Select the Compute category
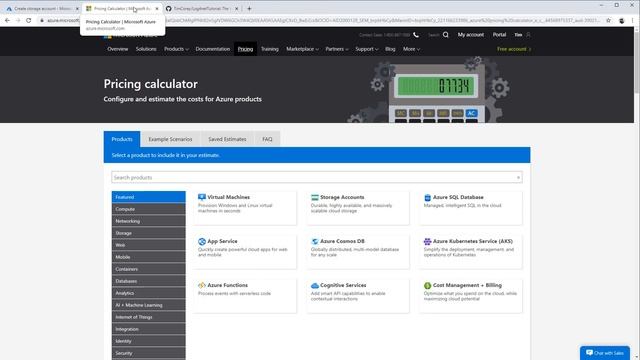Screen dimensions: 640x360 click(149, 209)
